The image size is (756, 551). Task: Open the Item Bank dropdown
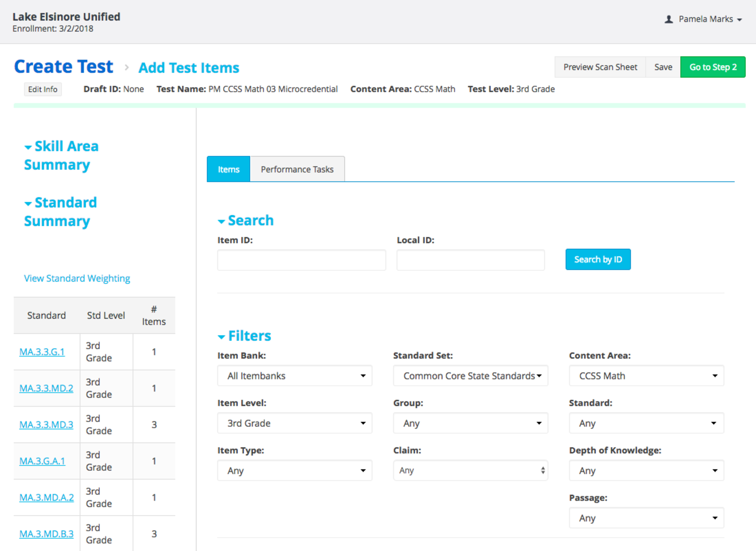(295, 376)
